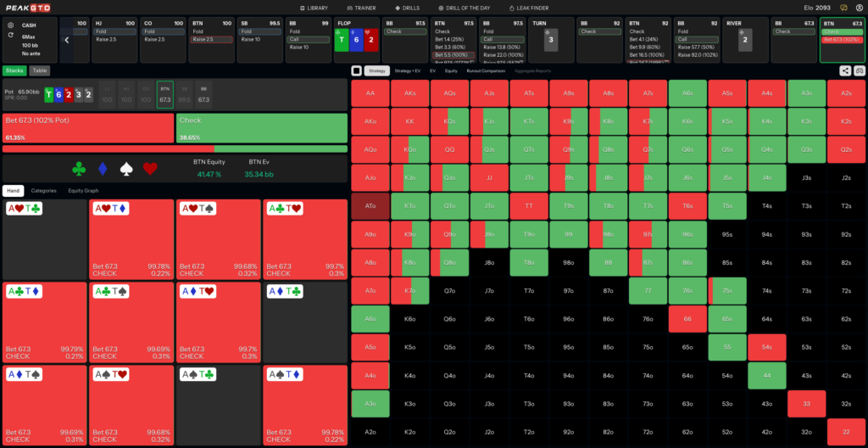Select the Equity tab in matrix toolbar

coord(451,70)
